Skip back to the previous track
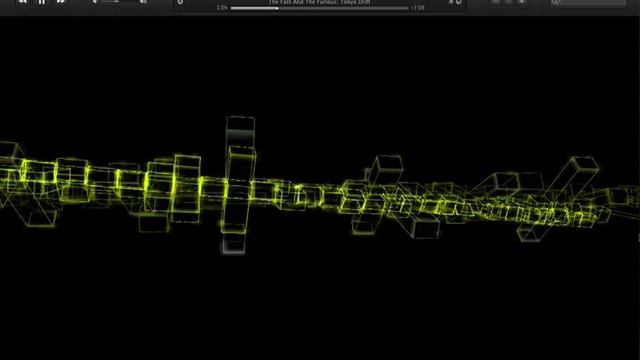Image resolution: width=640 pixels, height=360 pixels. point(22,2)
